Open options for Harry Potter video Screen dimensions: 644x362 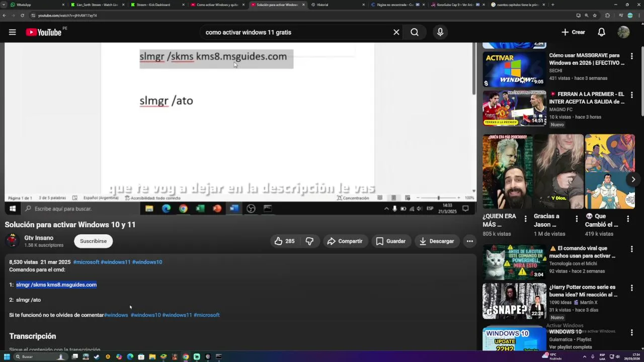click(631, 288)
